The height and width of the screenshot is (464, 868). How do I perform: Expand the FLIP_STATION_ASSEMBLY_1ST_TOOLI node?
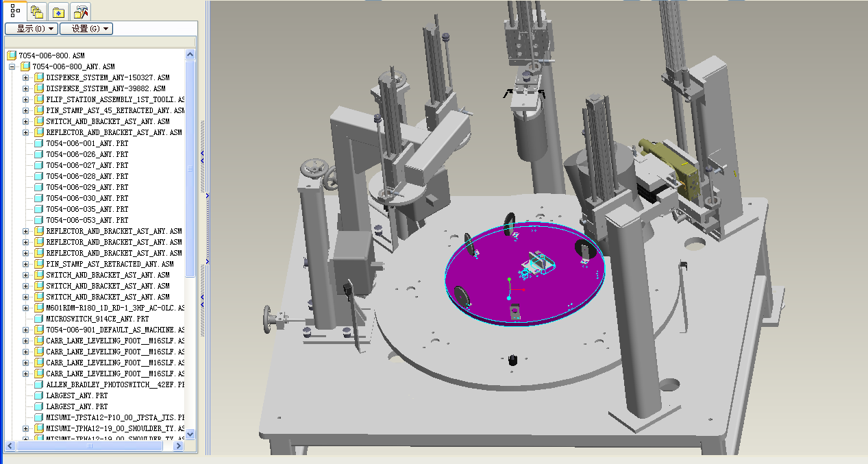tap(26, 99)
